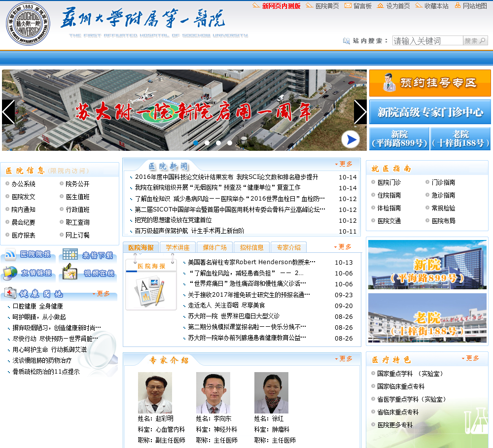Open 医院门诊 in 就医指南
Screen dimensions: 493x448
coord(389,182)
